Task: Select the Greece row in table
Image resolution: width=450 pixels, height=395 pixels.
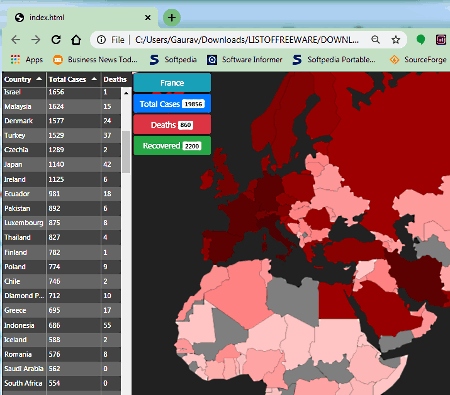Action: [62, 310]
